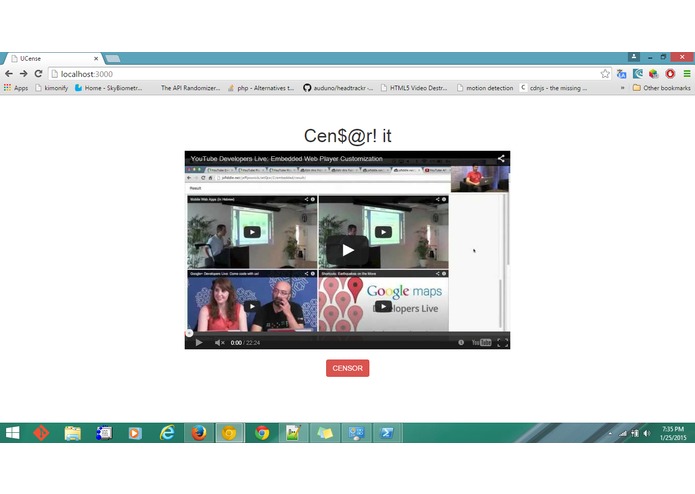
Task: Open a new browser tab
Action: [113, 58]
